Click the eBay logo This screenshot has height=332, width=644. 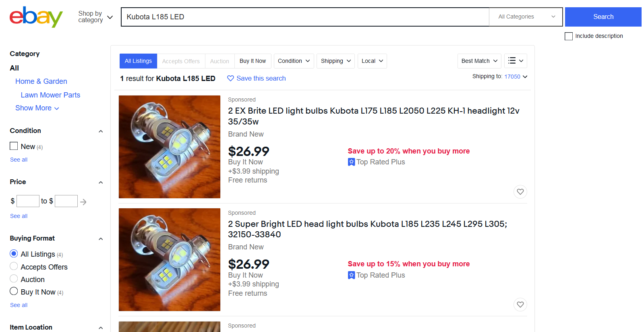[36, 17]
